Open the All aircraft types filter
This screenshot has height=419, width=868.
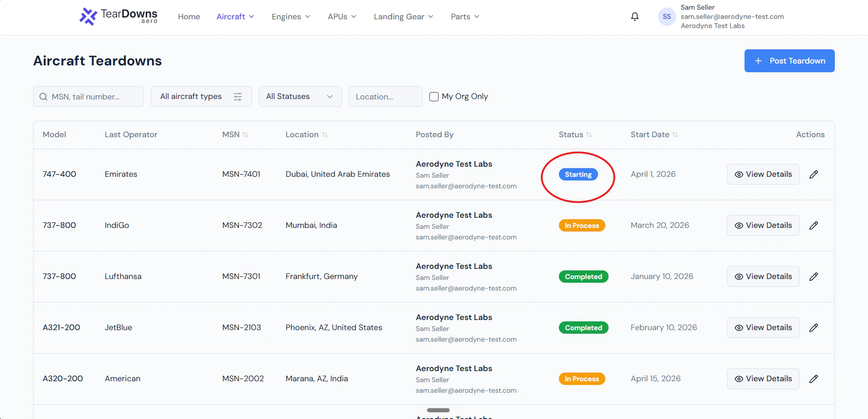(x=201, y=97)
